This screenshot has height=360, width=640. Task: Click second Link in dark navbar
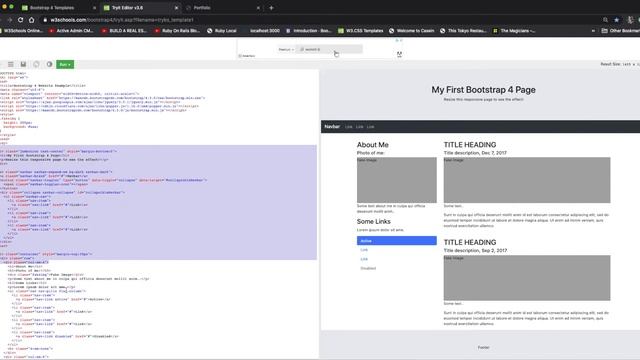359,127
